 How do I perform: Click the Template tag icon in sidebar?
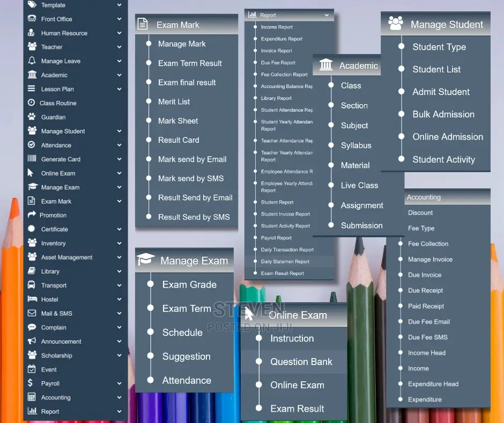tap(32, 4)
